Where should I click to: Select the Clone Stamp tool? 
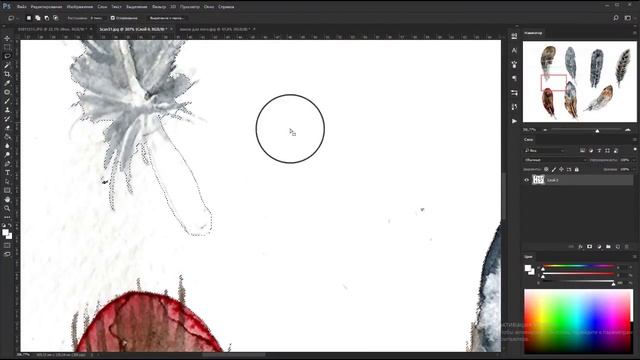point(7,110)
